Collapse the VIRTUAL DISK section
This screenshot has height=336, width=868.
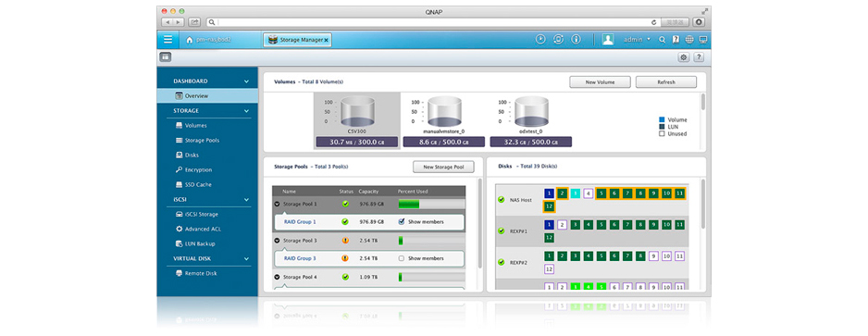246,258
